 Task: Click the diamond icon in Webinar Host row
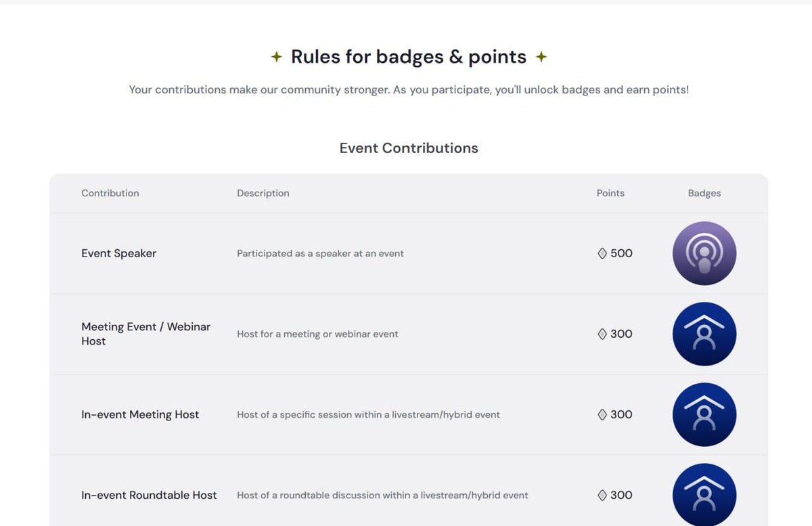(x=602, y=334)
